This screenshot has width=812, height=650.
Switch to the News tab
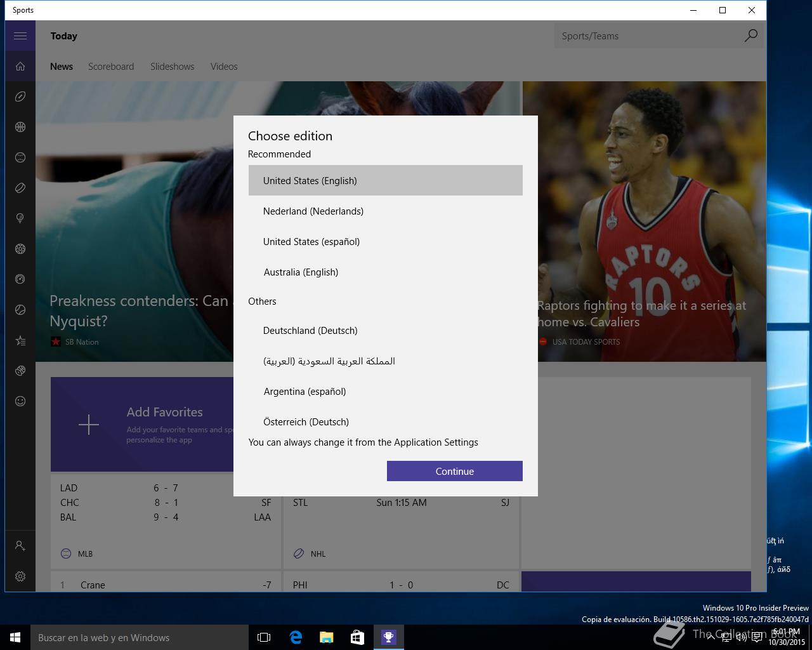point(62,66)
